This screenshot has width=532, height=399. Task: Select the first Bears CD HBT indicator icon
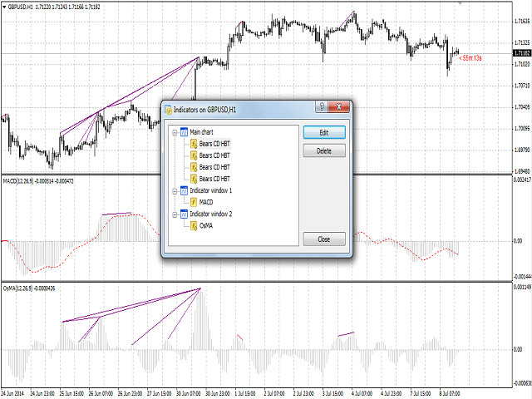click(194, 144)
